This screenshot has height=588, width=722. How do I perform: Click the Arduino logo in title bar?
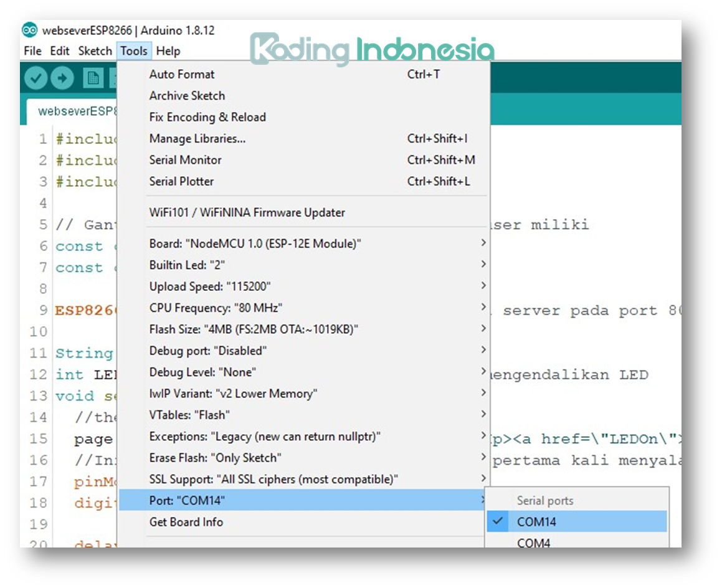click(x=30, y=30)
